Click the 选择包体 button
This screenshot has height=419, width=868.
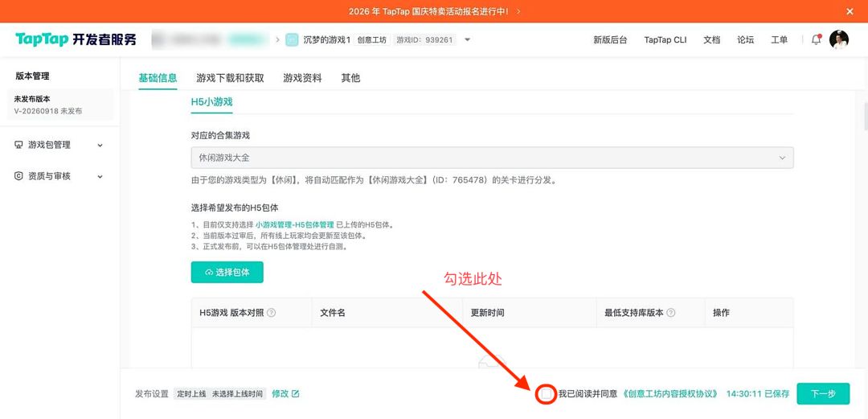227,272
